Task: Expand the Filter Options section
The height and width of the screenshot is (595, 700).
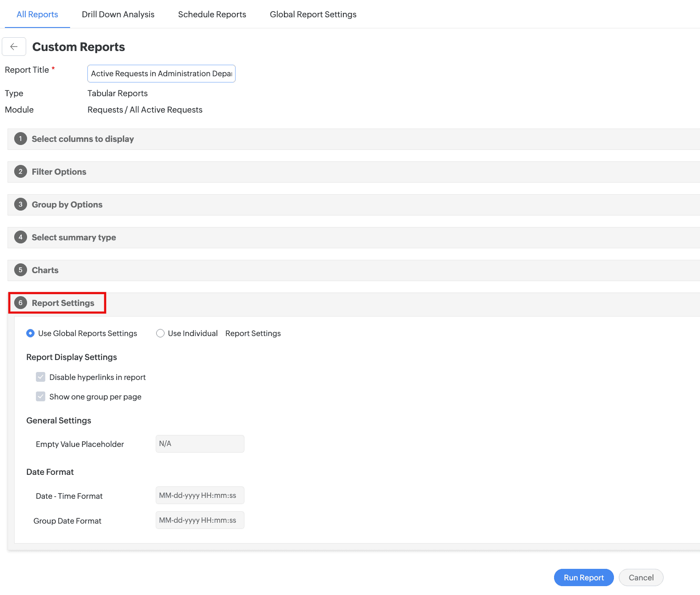Action: [x=354, y=172]
